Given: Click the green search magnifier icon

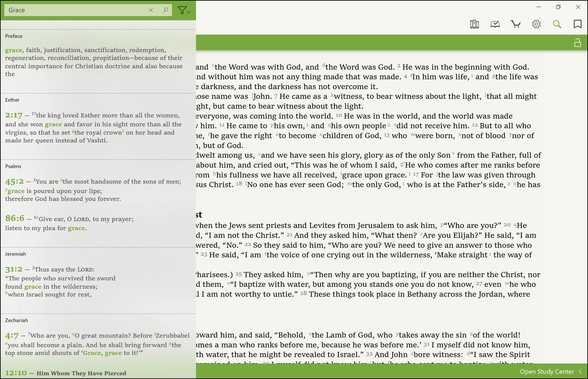Looking at the screenshot, I should (557, 24).
